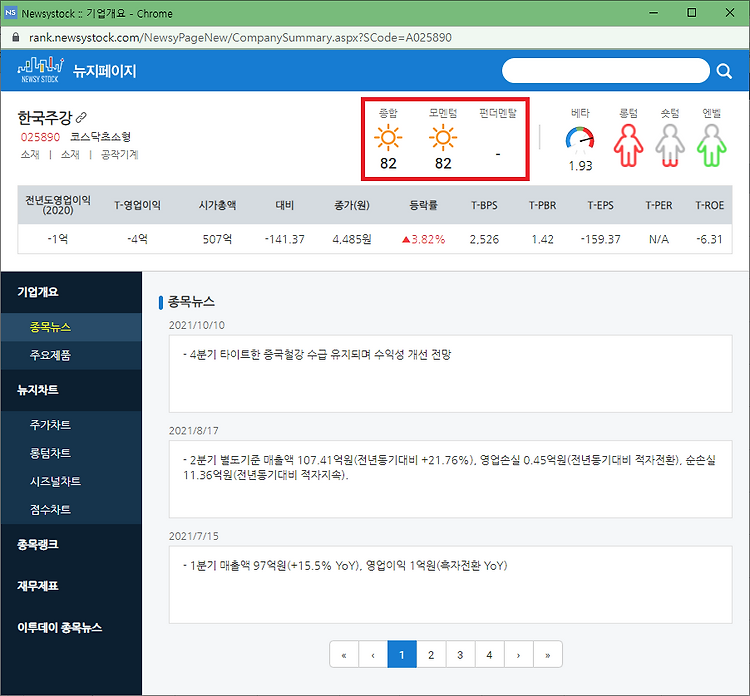Select 시즈널차트 in sidebar
Viewport: 750px width, 696px height.
tap(71, 481)
